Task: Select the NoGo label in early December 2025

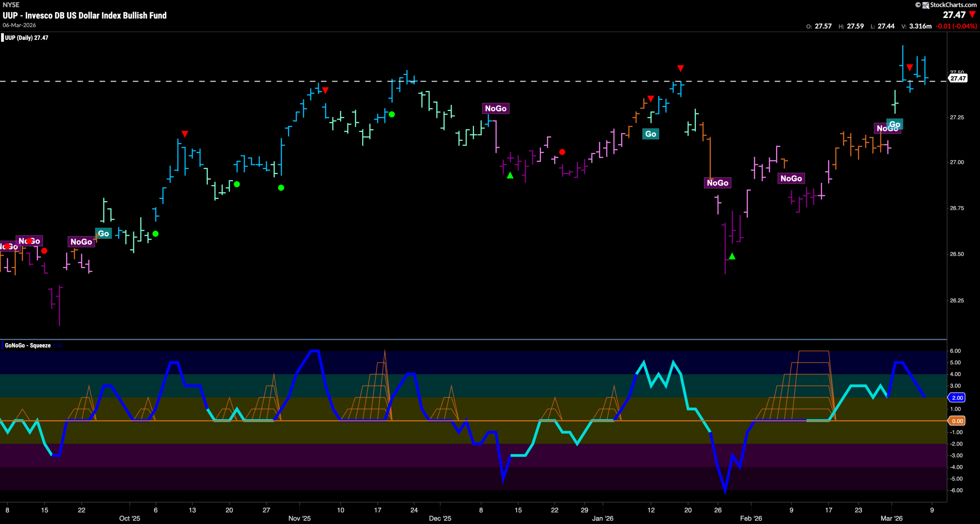Action: 496,108
